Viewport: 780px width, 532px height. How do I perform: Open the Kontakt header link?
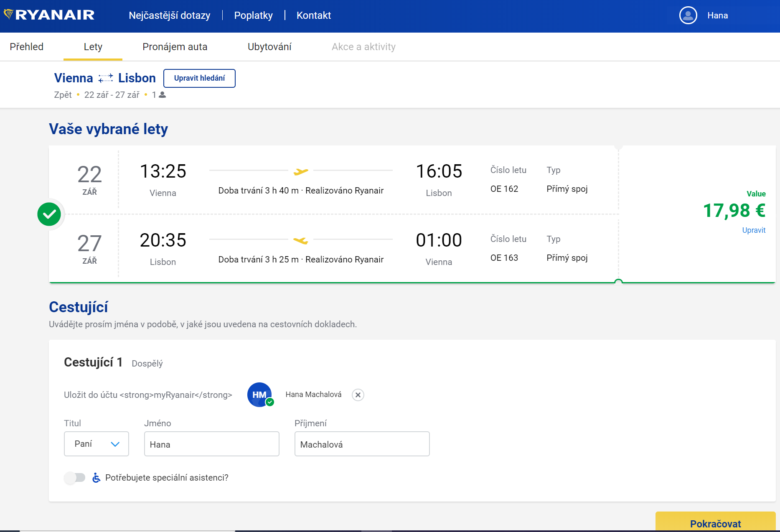click(314, 15)
